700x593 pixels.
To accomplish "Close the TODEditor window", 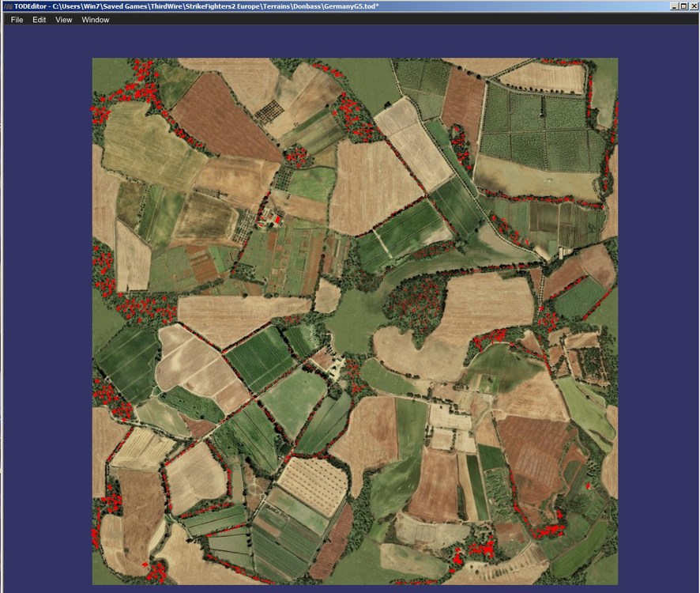I will pyautogui.click(x=693, y=6).
